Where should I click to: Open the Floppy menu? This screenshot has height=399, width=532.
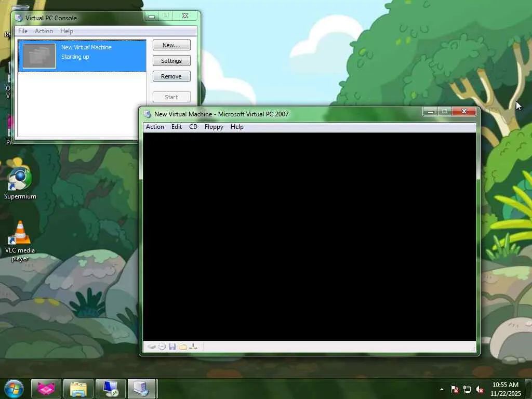click(x=214, y=127)
